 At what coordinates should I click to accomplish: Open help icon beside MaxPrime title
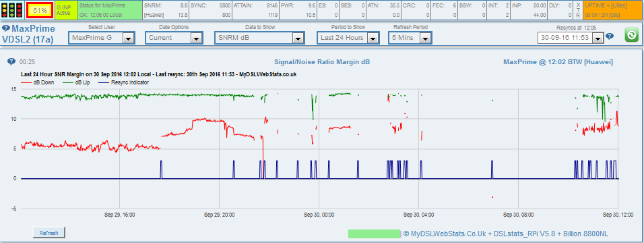[x=6, y=28]
